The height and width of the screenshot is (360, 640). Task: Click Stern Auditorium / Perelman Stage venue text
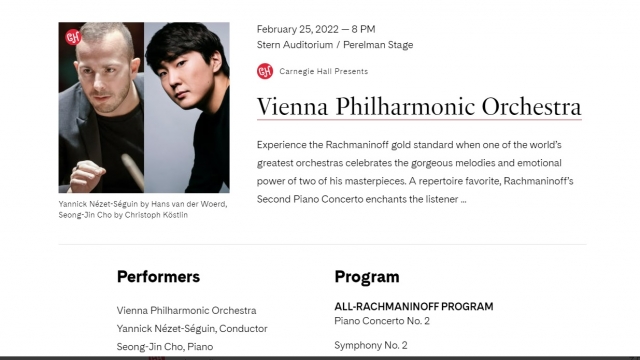point(335,45)
